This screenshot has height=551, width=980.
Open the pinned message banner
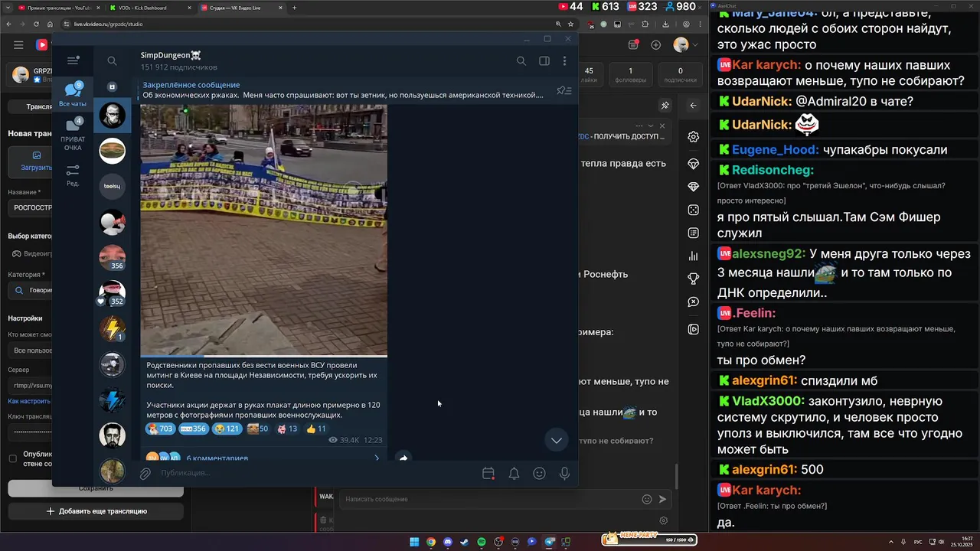pos(343,90)
